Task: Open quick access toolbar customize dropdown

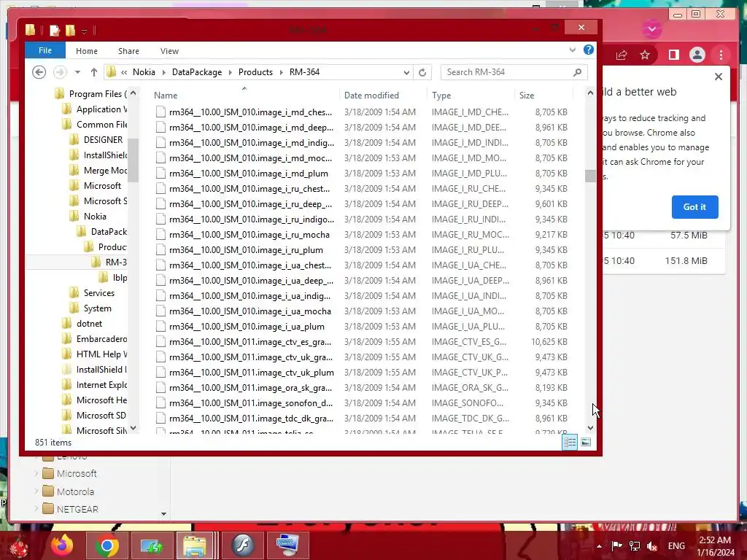Action: (x=85, y=31)
